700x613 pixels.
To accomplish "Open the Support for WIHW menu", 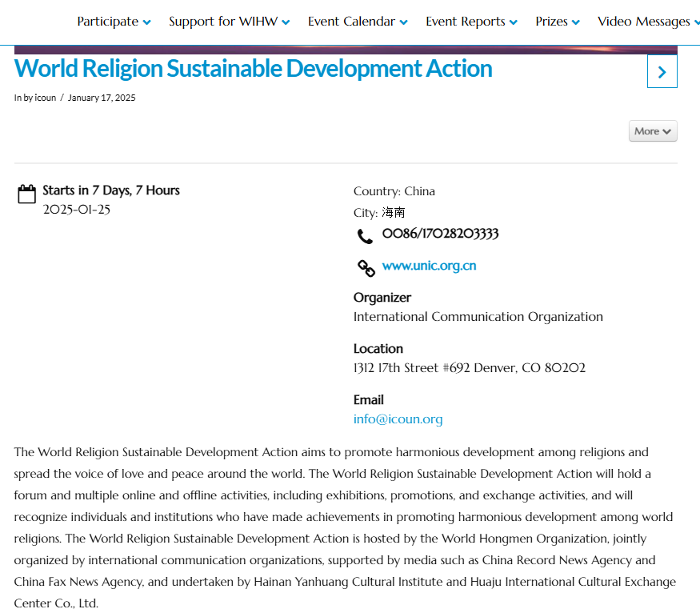I will pyautogui.click(x=229, y=22).
